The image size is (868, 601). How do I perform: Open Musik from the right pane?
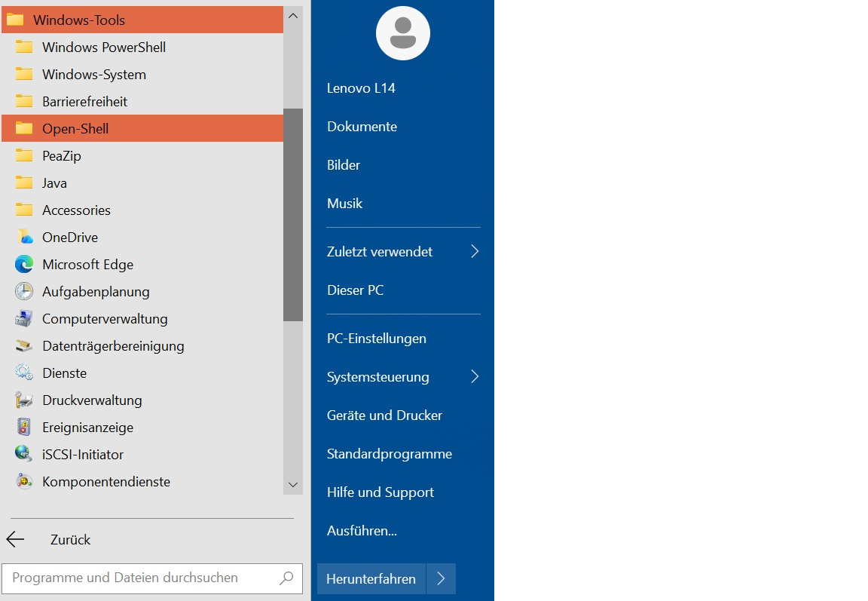pos(344,204)
